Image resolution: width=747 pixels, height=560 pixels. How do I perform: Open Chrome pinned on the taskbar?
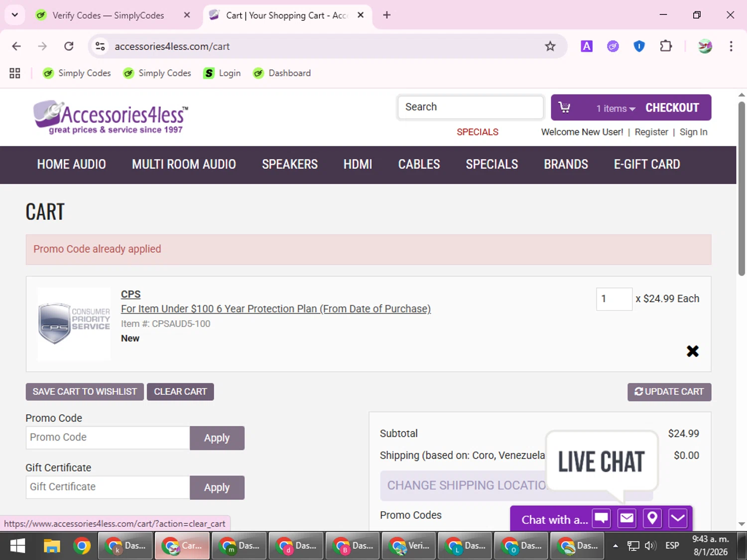[82, 546]
